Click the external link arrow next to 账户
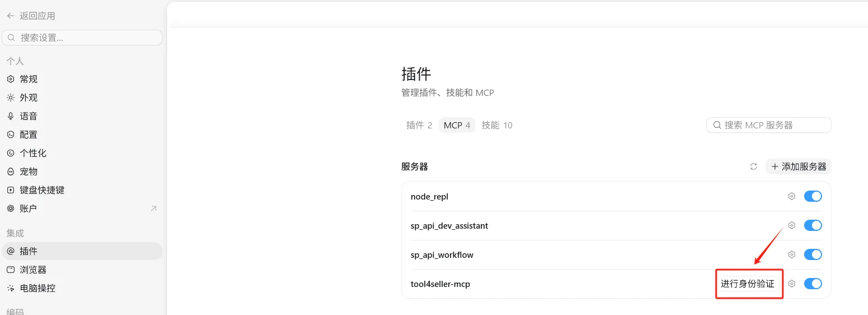 [154, 209]
